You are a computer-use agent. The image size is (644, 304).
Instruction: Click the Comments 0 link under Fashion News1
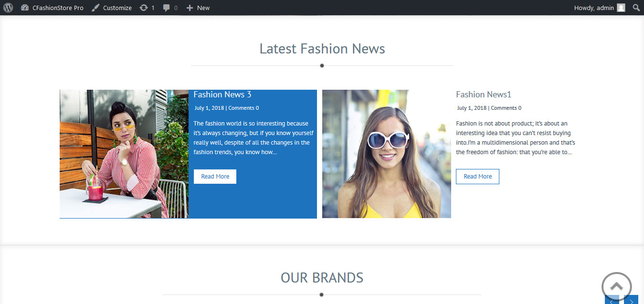(x=507, y=108)
